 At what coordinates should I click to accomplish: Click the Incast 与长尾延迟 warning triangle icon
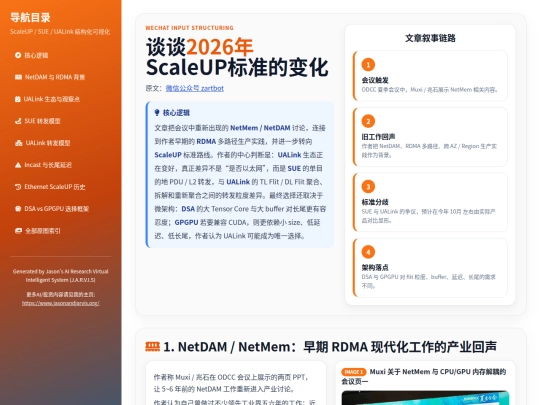click(18, 165)
